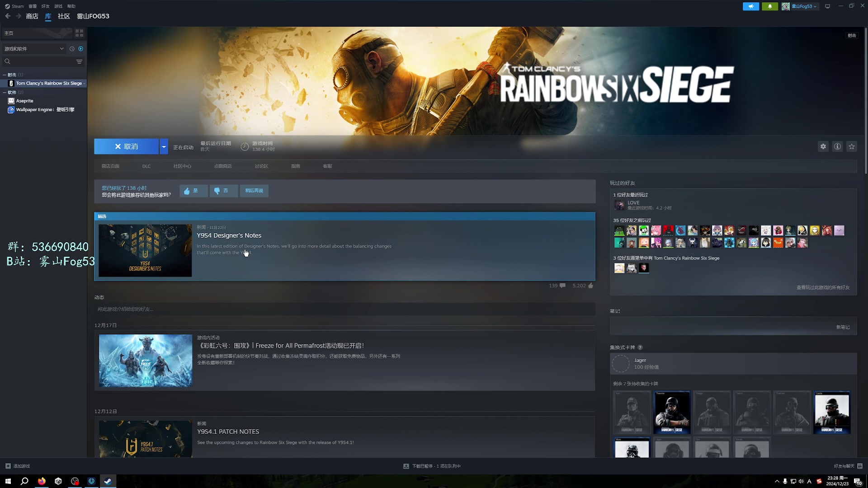Open the Steam menu in menu bar
The height and width of the screenshot is (488, 868).
coord(14,6)
